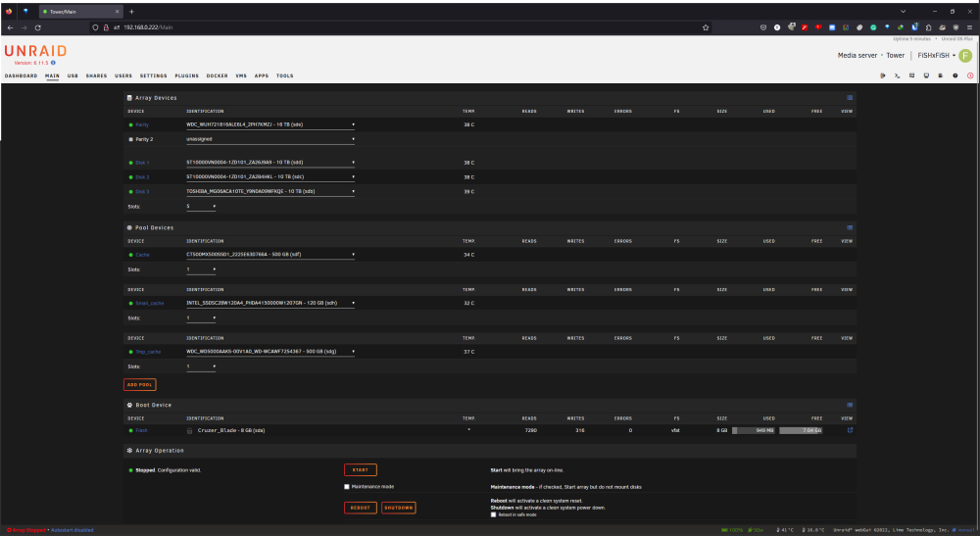980x536 pixels.
Task: Click the manual link in footer
Action: tap(965, 530)
